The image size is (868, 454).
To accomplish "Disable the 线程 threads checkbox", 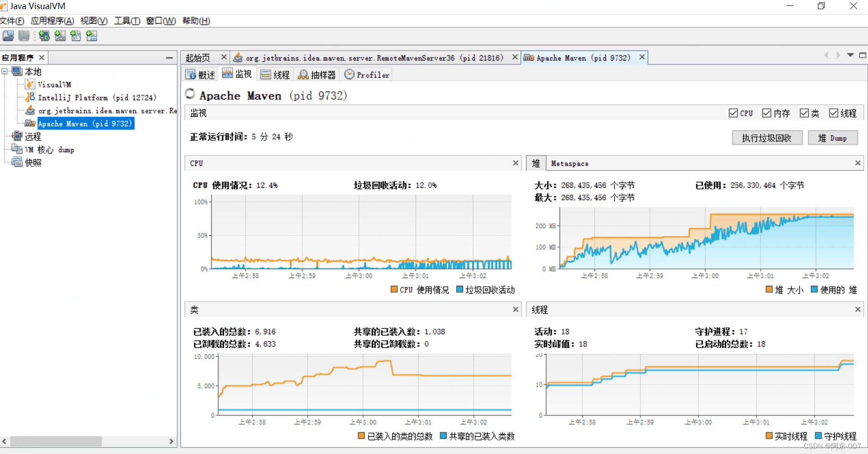I will coord(834,113).
